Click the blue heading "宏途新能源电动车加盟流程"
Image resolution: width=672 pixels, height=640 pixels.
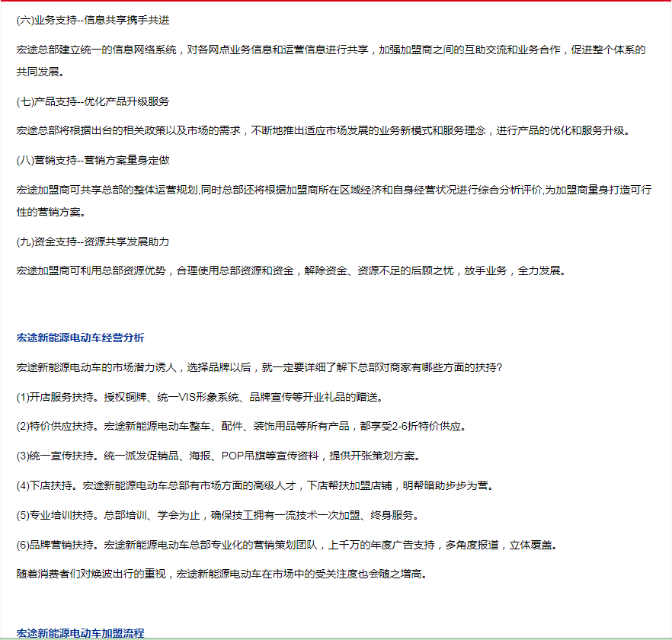(81, 633)
